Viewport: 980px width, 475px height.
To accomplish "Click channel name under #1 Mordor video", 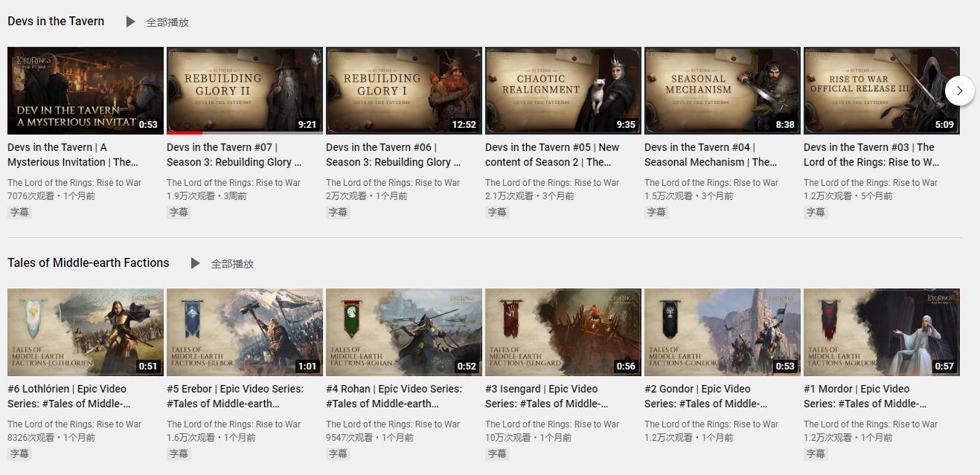I will [x=871, y=424].
